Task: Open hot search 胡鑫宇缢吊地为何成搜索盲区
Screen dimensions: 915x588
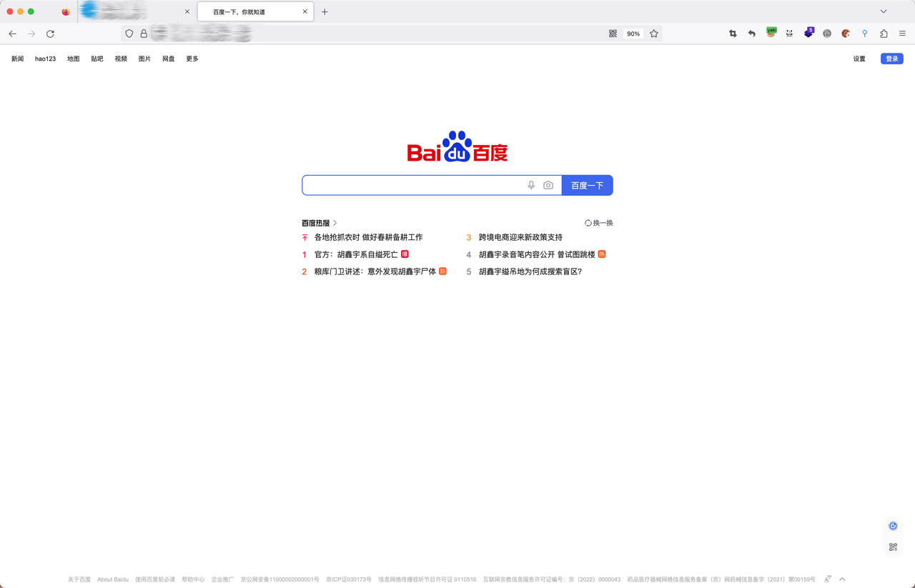Action: (x=530, y=271)
